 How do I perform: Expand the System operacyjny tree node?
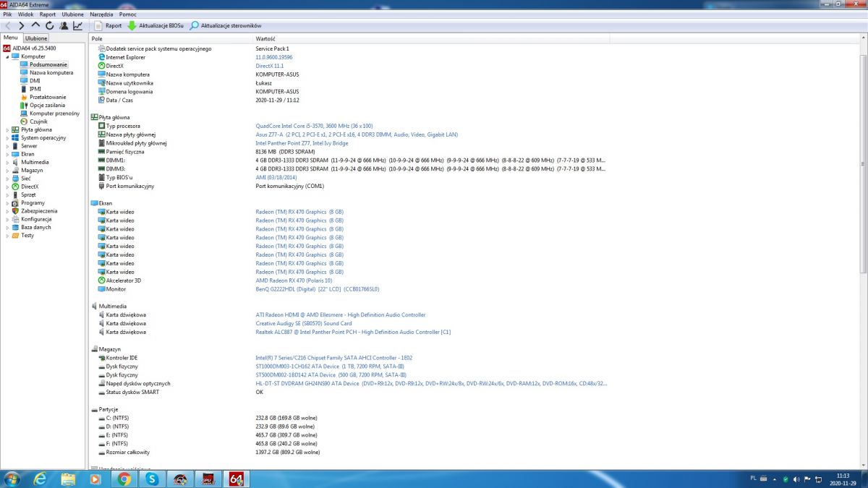pos(7,137)
